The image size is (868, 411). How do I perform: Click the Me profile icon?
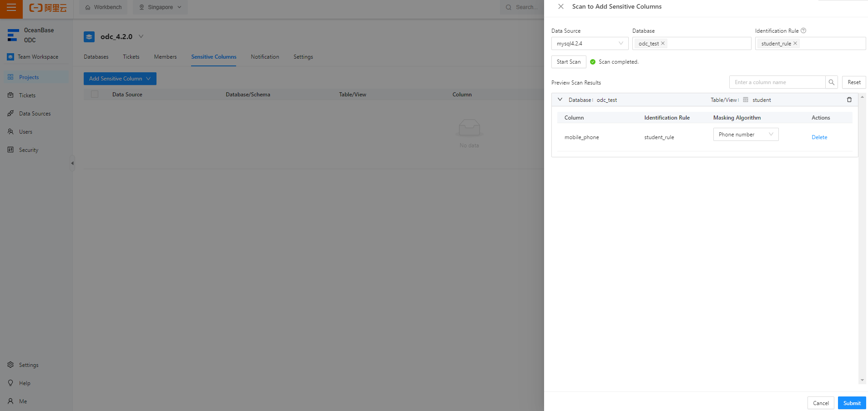(x=10, y=401)
